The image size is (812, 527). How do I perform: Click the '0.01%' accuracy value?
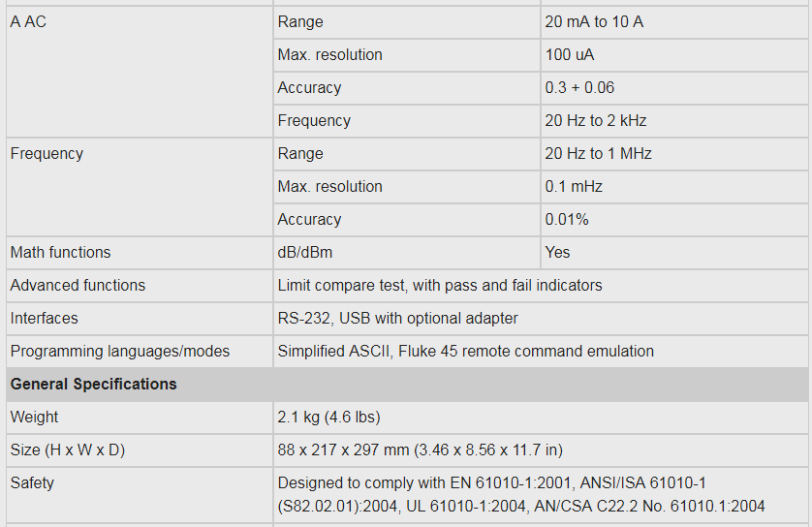(567, 219)
